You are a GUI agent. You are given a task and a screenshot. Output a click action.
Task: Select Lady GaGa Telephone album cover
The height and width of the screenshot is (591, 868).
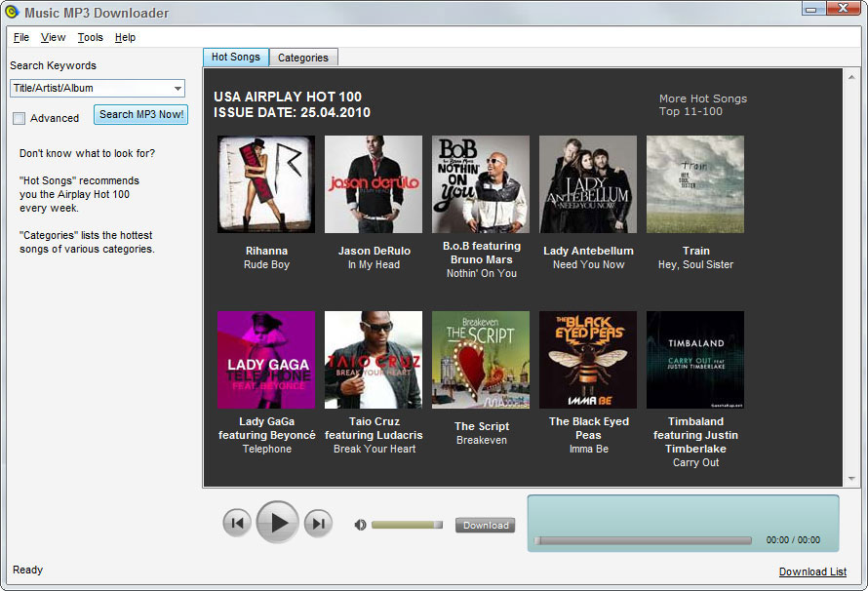(266, 360)
